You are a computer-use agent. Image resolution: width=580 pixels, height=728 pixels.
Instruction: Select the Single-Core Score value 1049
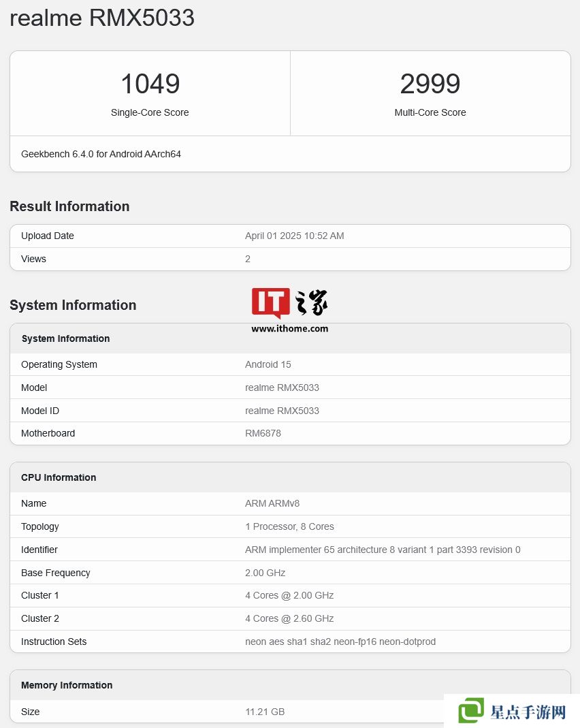coord(150,84)
